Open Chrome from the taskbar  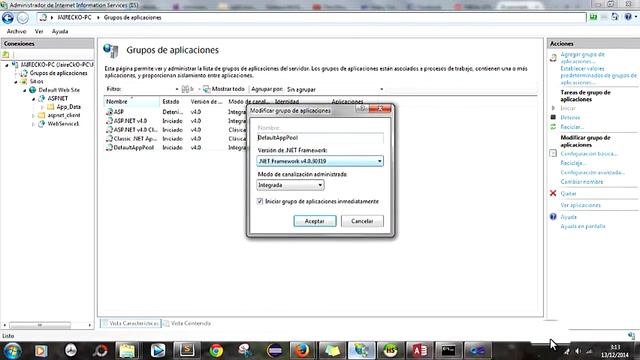(216, 351)
